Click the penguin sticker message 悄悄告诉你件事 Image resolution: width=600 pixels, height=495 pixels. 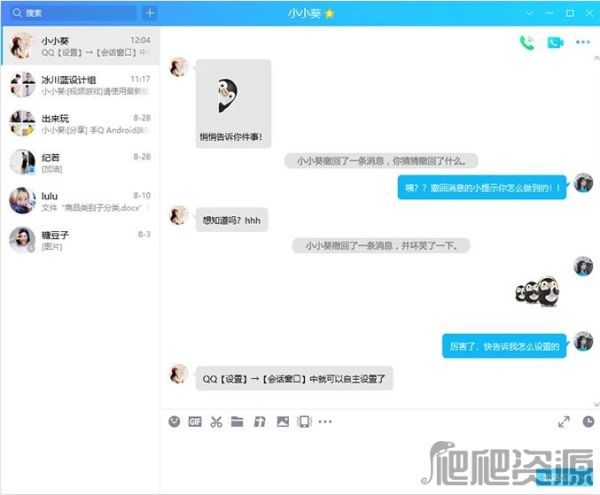[233, 103]
